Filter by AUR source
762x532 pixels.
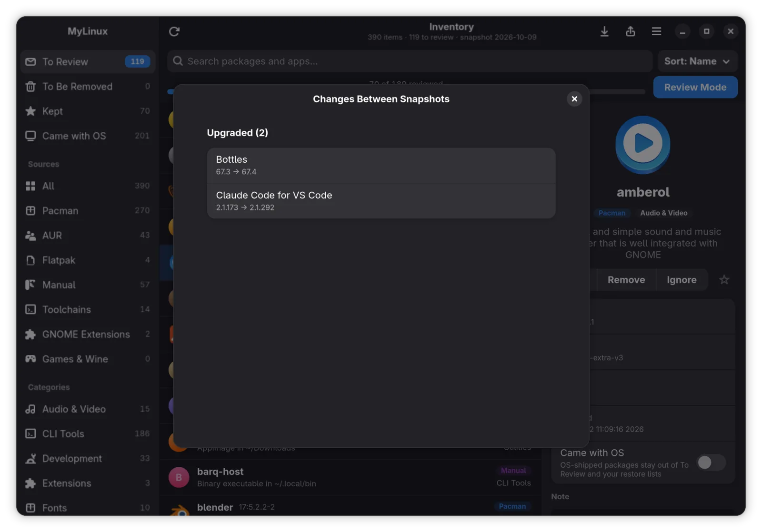click(x=88, y=236)
